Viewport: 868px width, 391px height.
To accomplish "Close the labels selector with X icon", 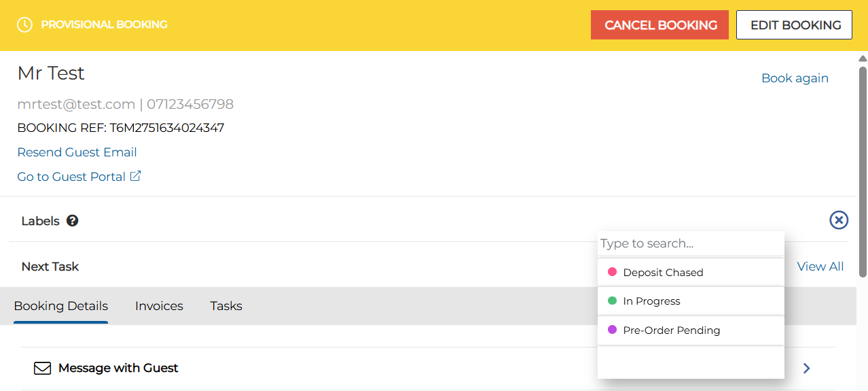I will [839, 220].
